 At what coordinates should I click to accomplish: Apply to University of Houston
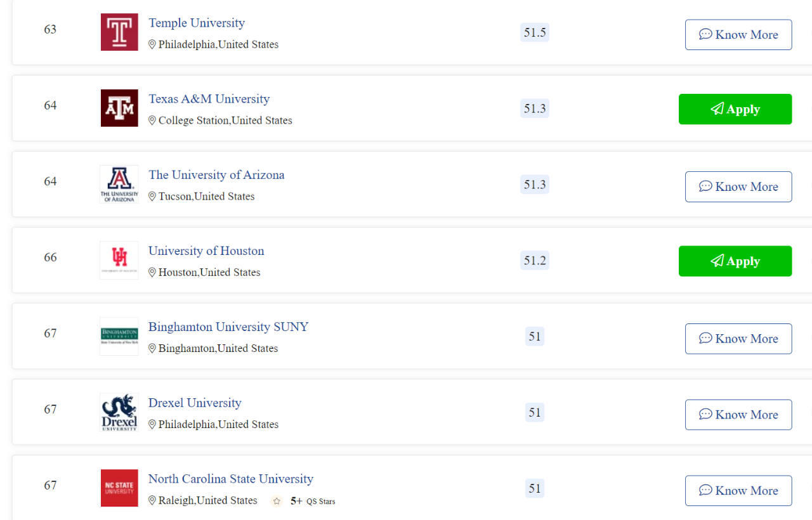[x=735, y=261]
